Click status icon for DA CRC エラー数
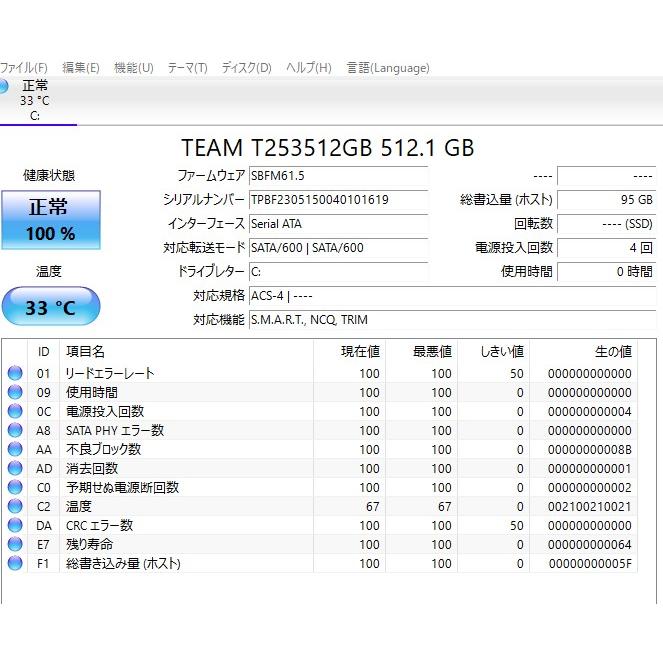 [15, 526]
